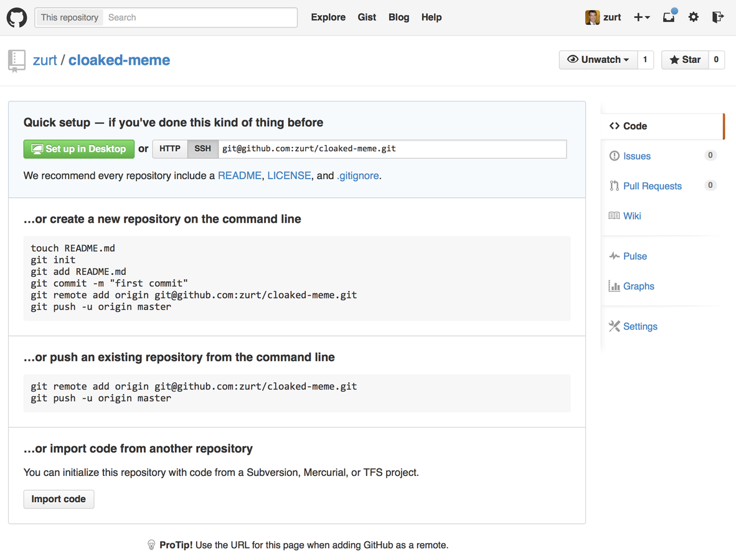Open Gist in top navigation

[x=367, y=17]
